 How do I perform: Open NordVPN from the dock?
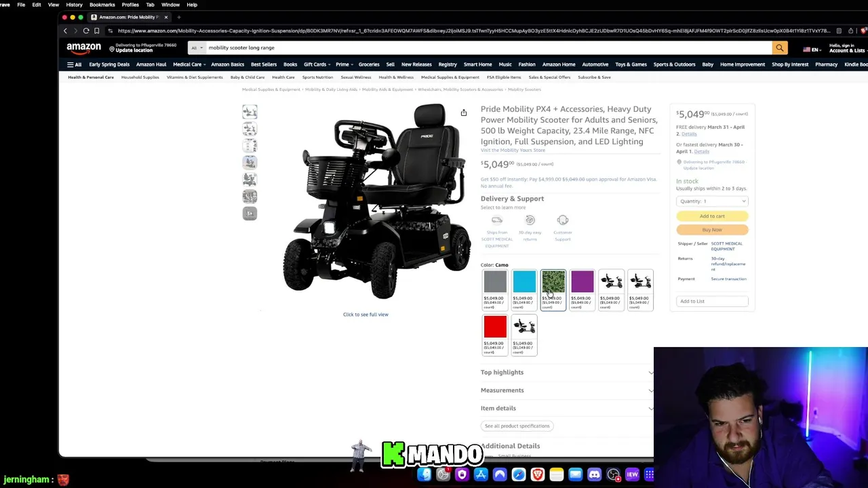[500, 474]
